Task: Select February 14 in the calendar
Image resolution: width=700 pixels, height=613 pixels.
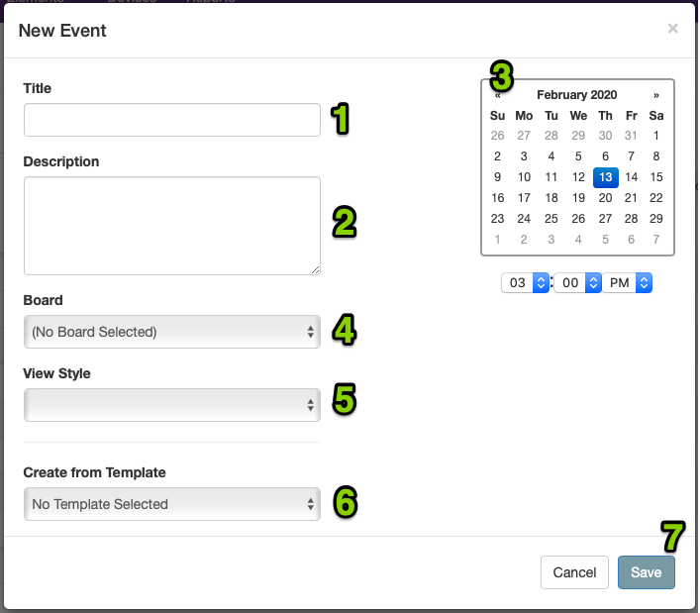Action: (x=631, y=177)
